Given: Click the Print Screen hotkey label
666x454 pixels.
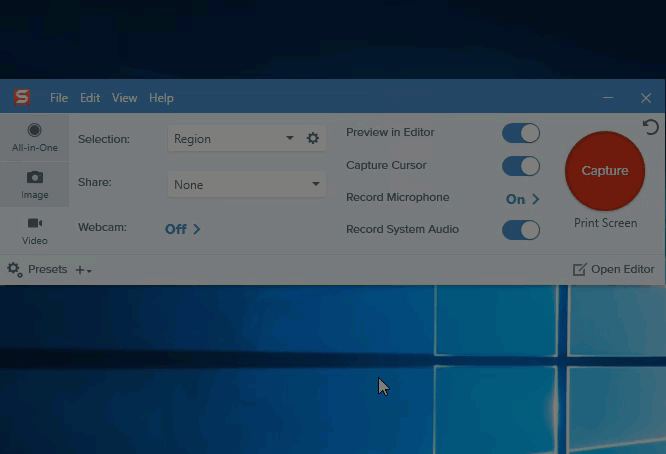Looking at the screenshot, I should (x=605, y=223).
